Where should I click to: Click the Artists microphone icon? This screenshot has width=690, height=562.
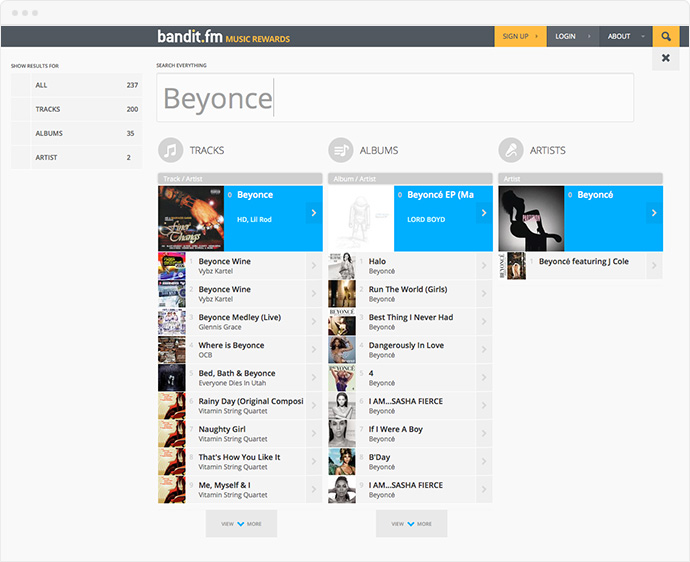pos(511,151)
